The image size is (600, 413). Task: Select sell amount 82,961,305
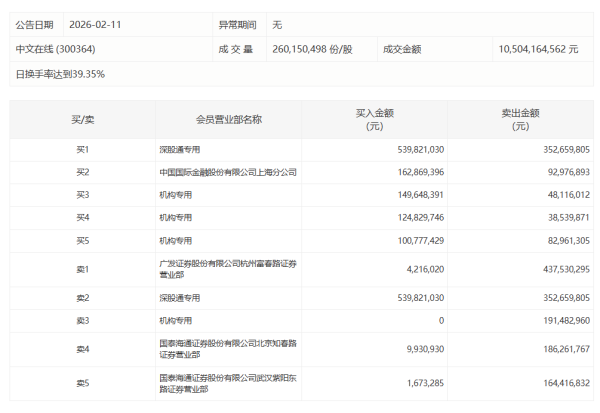tap(569, 241)
